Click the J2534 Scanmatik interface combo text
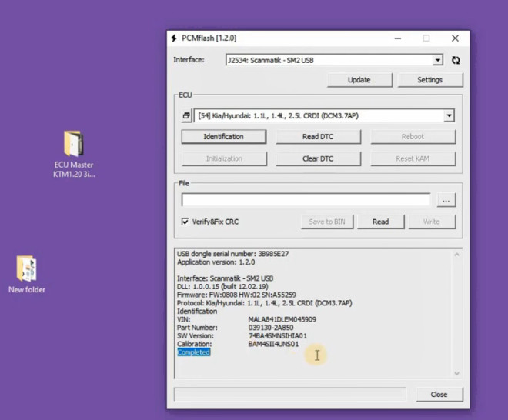The height and width of the screenshot is (420, 508). pyautogui.click(x=270, y=60)
